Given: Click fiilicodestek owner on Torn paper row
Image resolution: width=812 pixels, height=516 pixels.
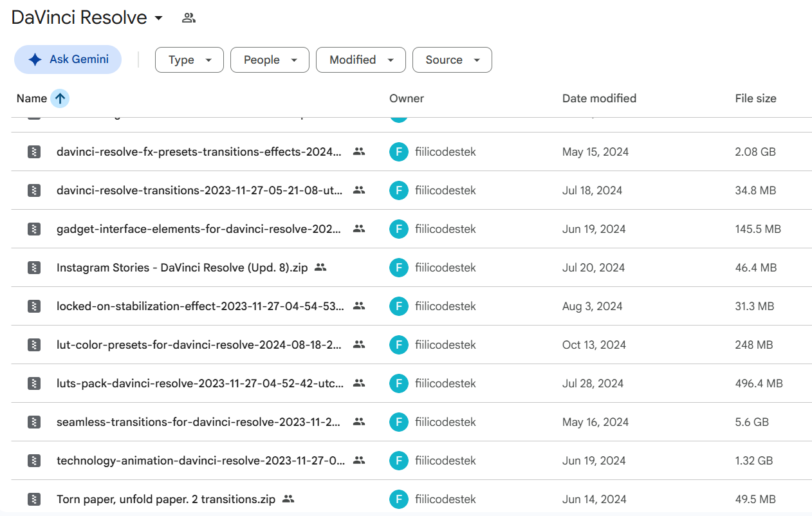Looking at the screenshot, I should pyautogui.click(x=445, y=499).
